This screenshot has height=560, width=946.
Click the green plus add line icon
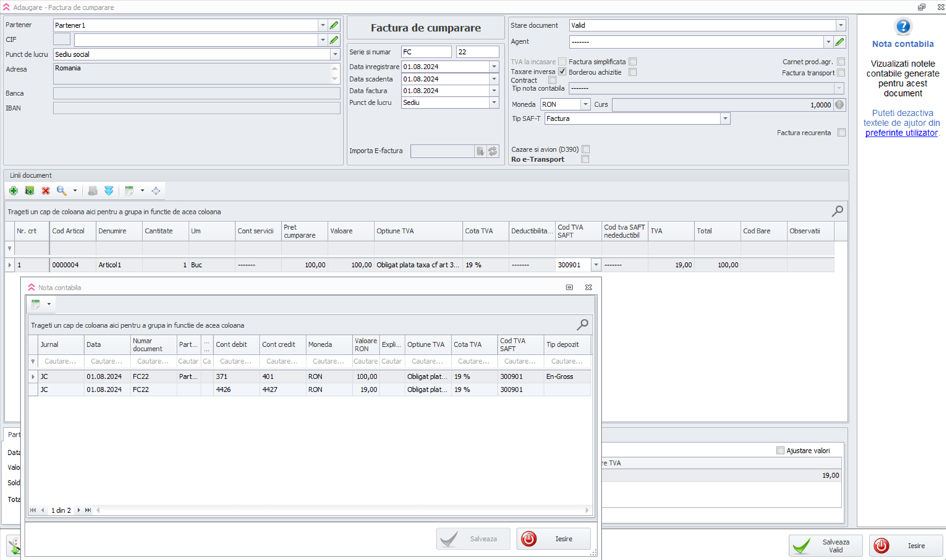coord(13,191)
